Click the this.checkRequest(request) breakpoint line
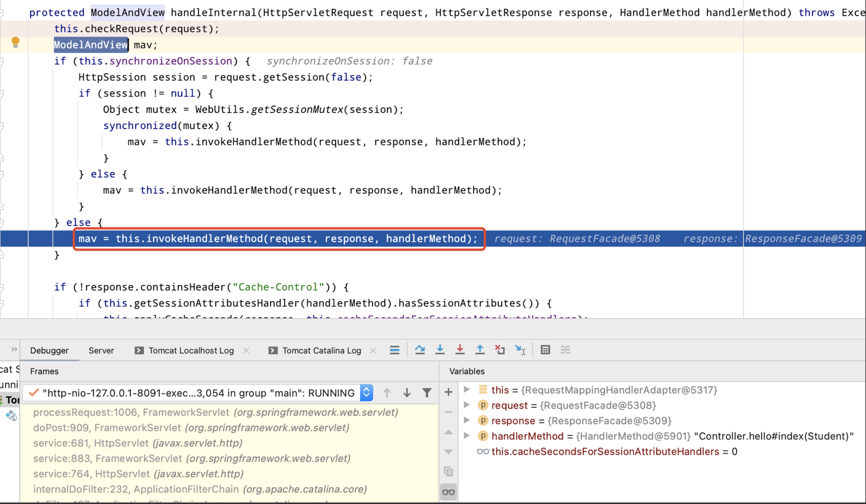866x504 pixels. pyautogui.click(x=137, y=29)
